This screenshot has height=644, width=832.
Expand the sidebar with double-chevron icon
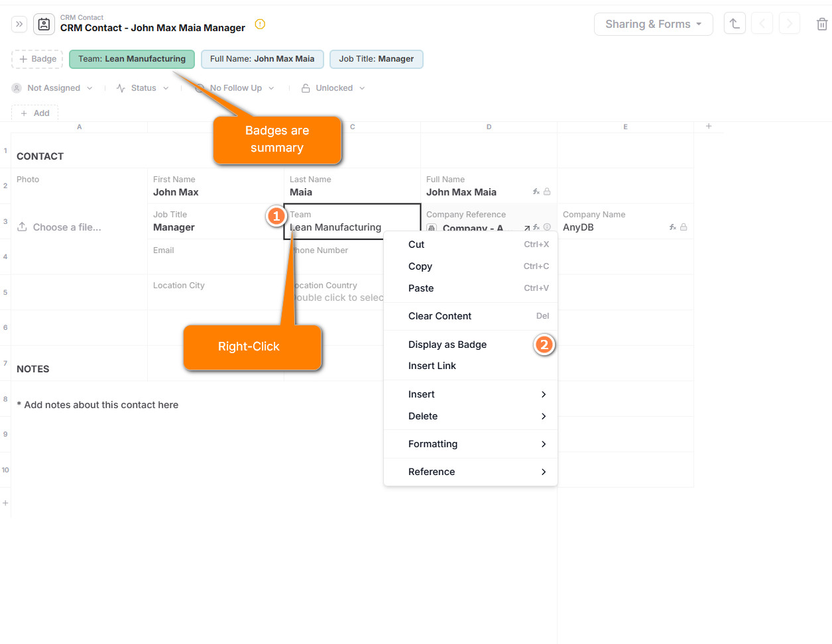click(x=19, y=25)
